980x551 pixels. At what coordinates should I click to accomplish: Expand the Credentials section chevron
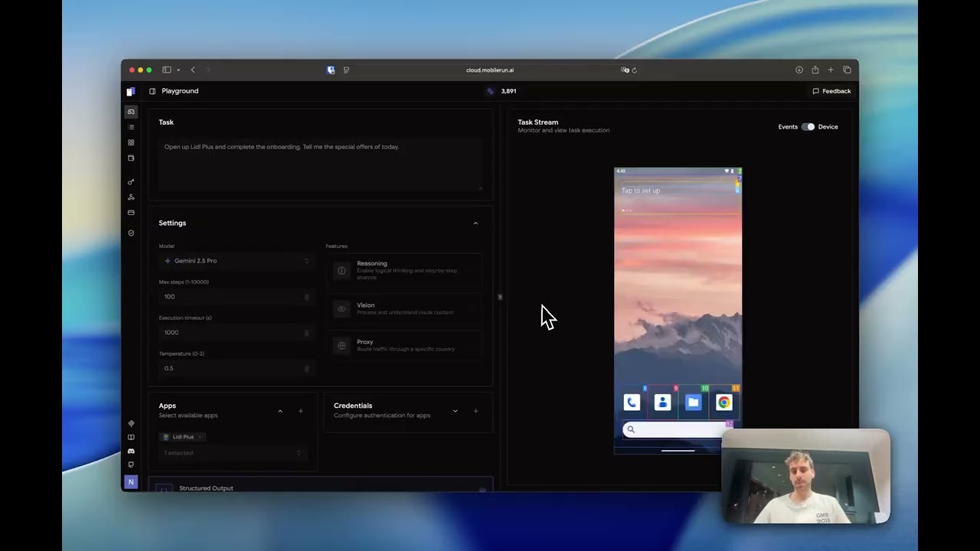455,411
